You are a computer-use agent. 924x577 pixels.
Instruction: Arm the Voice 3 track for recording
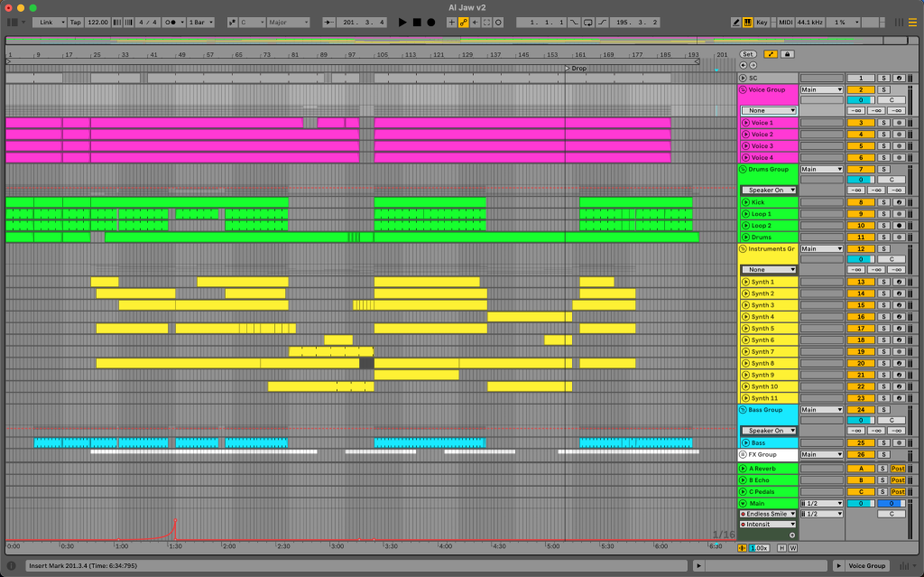(x=899, y=146)
